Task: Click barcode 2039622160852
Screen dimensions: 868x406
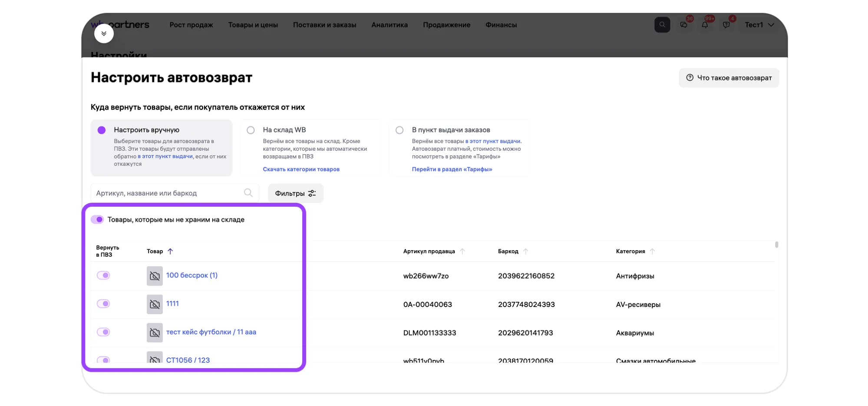Action: click(526, 276)
